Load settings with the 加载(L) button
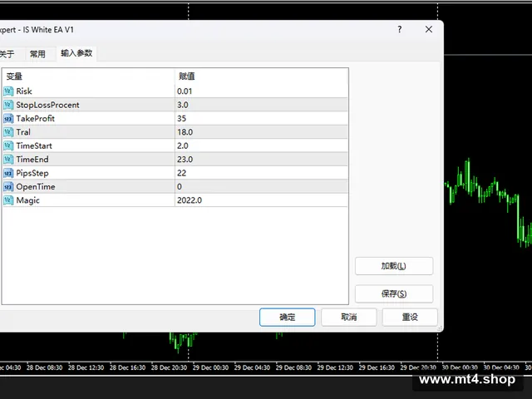The width and height of the screenshot is (532, 399). click(394, 266)
